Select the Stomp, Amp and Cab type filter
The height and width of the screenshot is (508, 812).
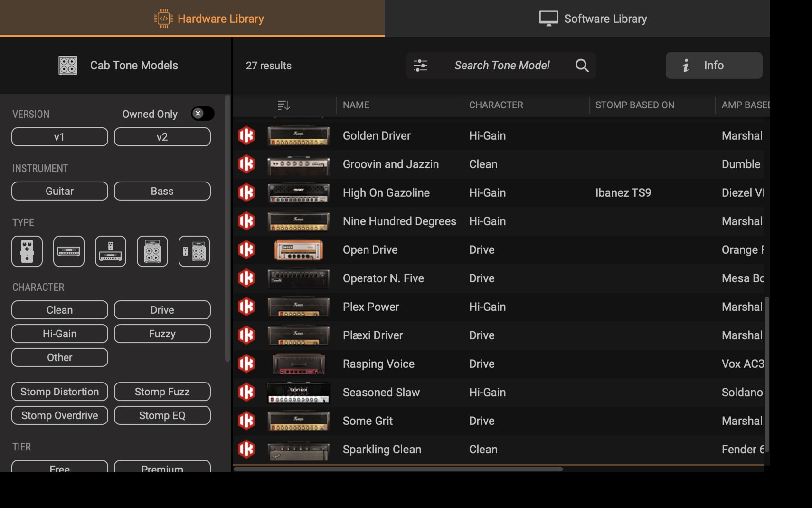pos(194,251)
